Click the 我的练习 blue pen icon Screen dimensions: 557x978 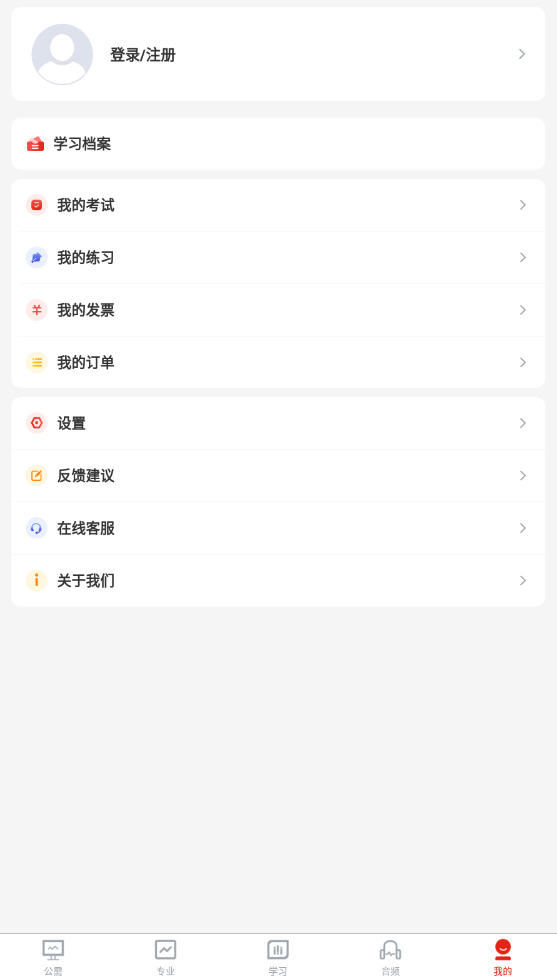(37, 258)
